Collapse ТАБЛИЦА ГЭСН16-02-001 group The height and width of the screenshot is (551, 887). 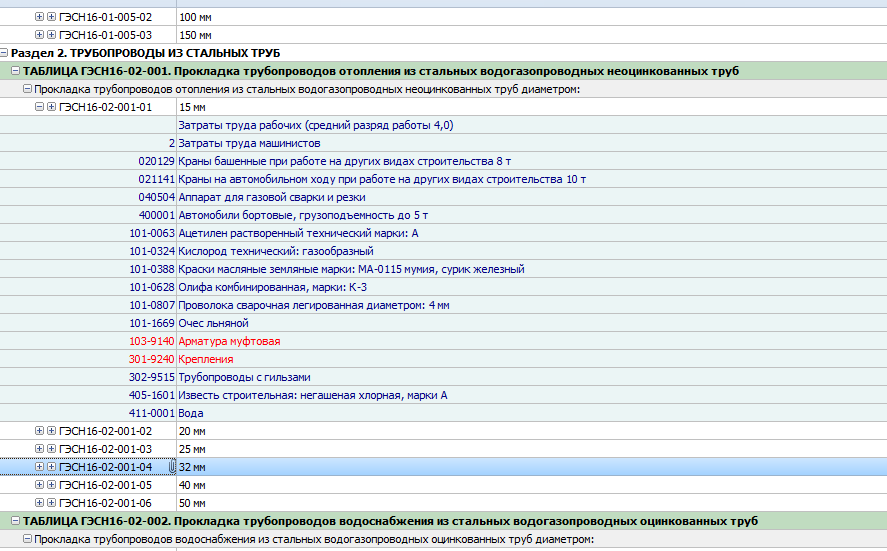[x=16, y=71]
